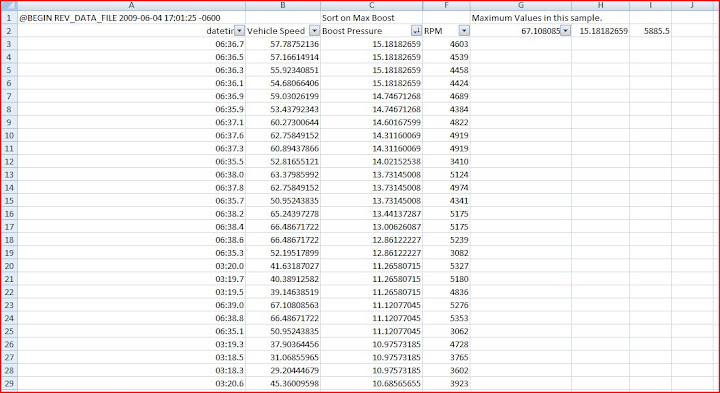Screen dimensions: 720x393
Task: Open the filter dropdown in cell G2
Action: (566, 31)
